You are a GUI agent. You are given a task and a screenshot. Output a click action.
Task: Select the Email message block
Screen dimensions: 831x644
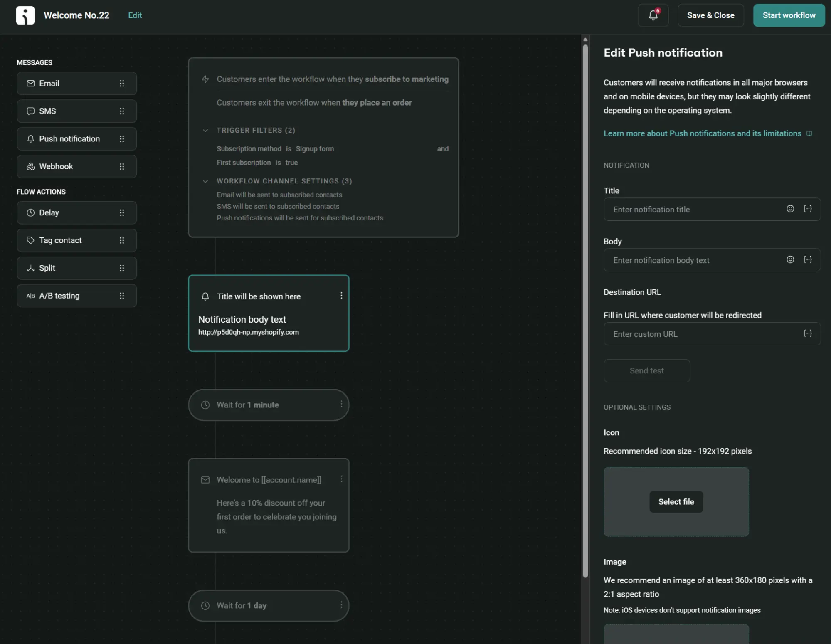pyautogui.click(x=77, y=84)
